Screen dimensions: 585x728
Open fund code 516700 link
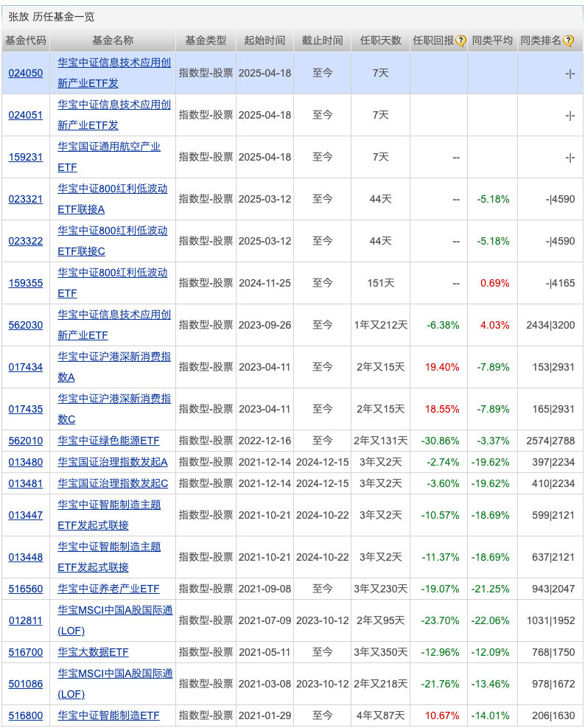[26, 652]
